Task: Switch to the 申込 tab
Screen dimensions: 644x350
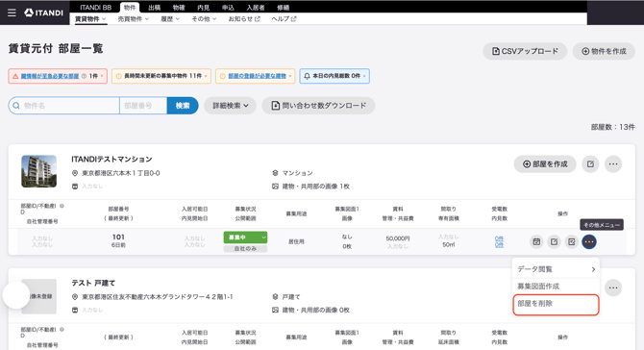Action: 228,8
